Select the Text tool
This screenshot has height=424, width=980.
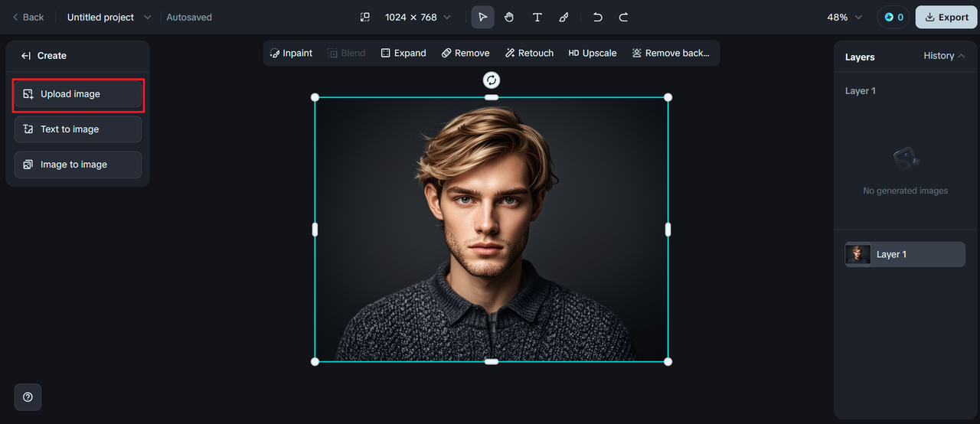[537, 17]
